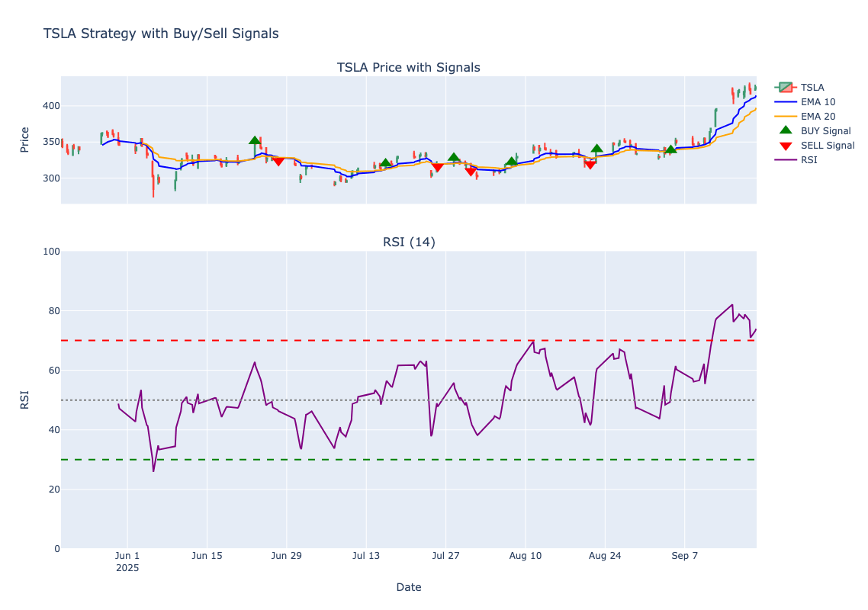Click the SELL triangle around July 31
This screenshot has width=868, height=610.
pos(471,172)
